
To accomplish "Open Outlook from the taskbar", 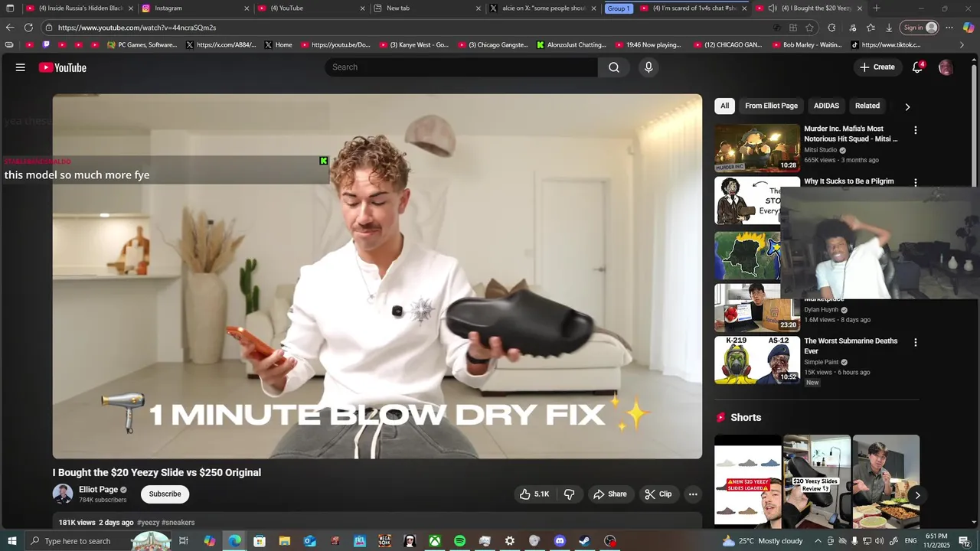I will point(309,541).
